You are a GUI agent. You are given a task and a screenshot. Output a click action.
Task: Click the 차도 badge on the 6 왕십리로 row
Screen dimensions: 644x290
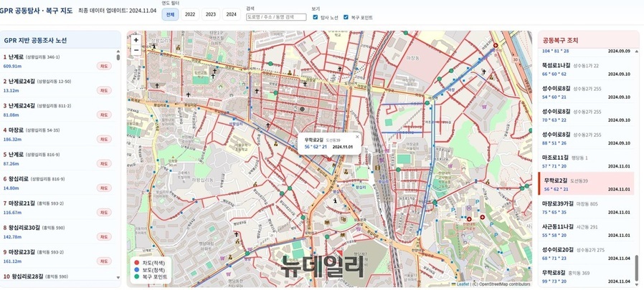[x=104, y=188]
